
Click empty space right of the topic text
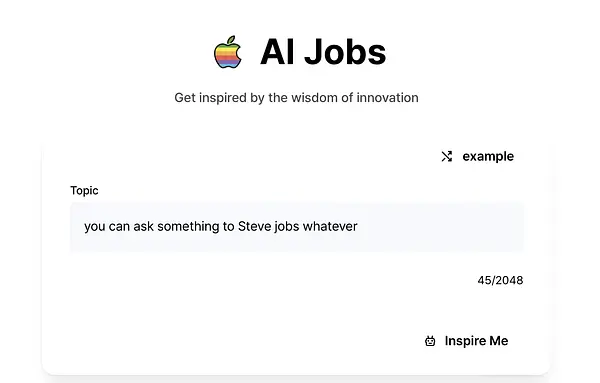click(440, 227)
